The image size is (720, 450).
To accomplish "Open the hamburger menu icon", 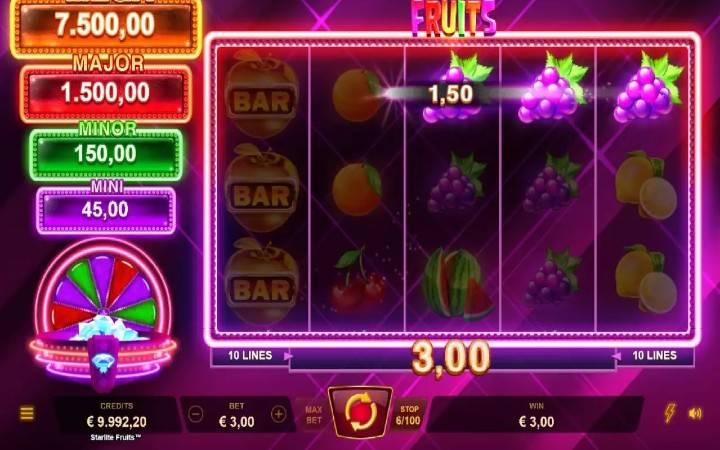I will 27,413.
